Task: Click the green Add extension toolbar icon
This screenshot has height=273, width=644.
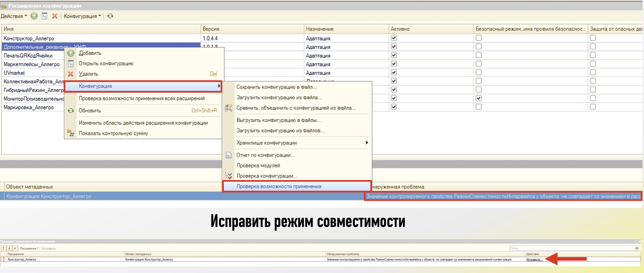Action: (34, 16)
